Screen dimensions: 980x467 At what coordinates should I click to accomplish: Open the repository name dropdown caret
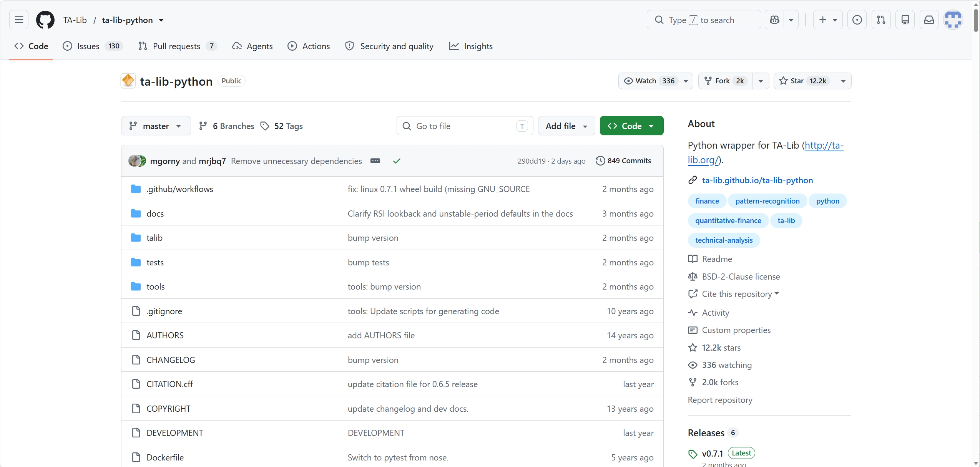tap(161, 20)
